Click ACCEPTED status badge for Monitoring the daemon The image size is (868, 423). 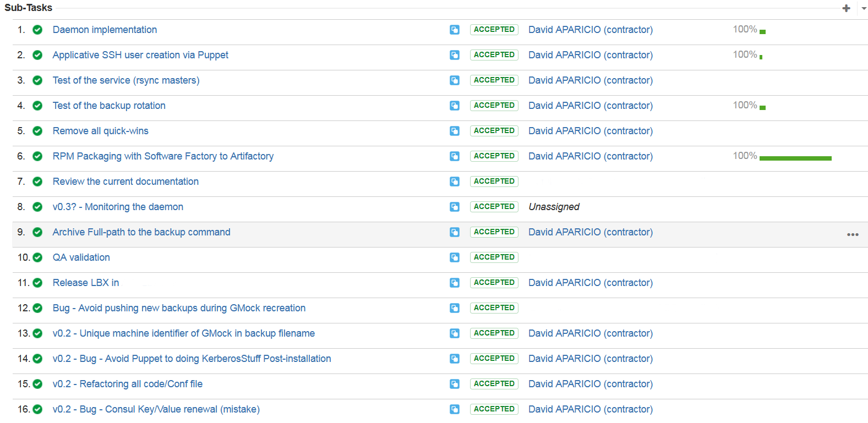494,207
